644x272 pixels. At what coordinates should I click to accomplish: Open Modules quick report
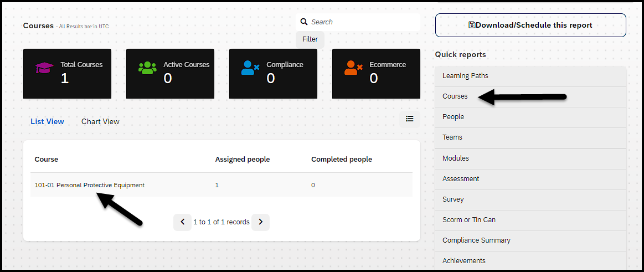530,158
